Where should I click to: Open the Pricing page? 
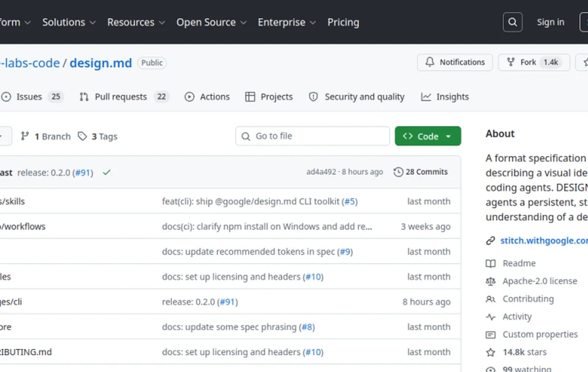[343, 22]
